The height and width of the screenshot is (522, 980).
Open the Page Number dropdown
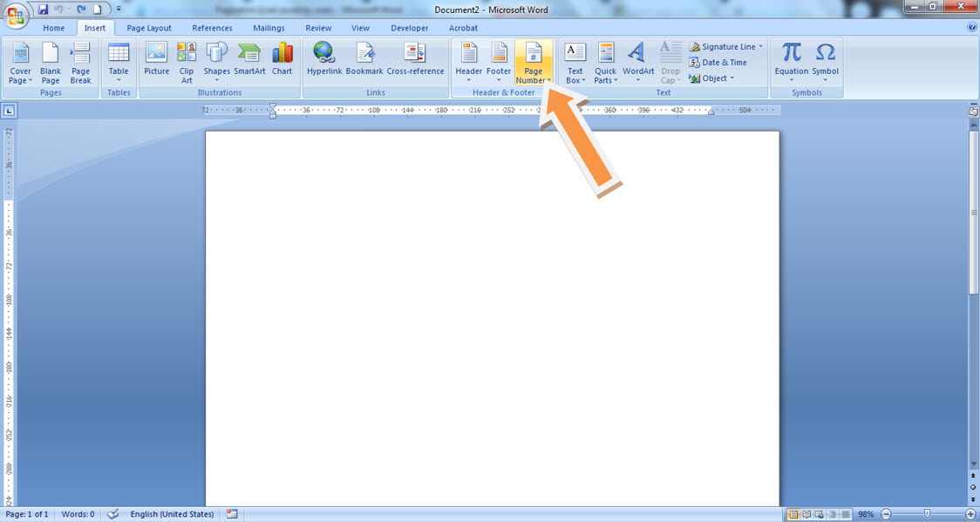pyautogui.click(x=533, y=63)
